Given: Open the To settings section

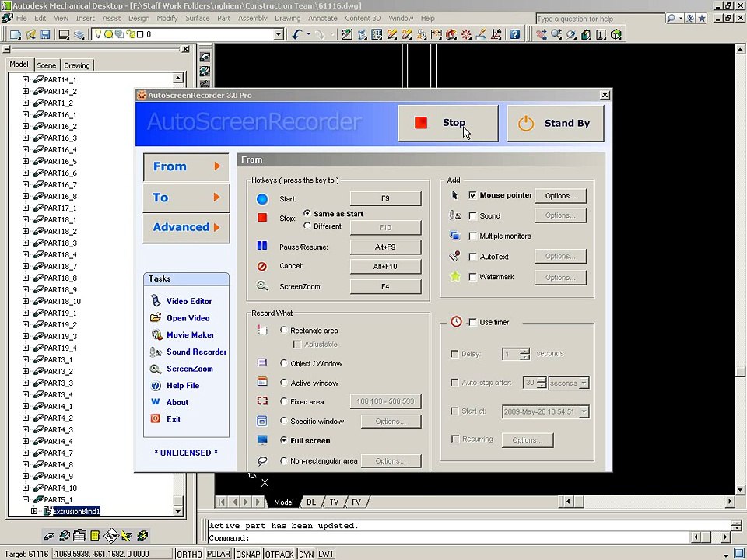Looking at the screenshot, I should (186, 197).
